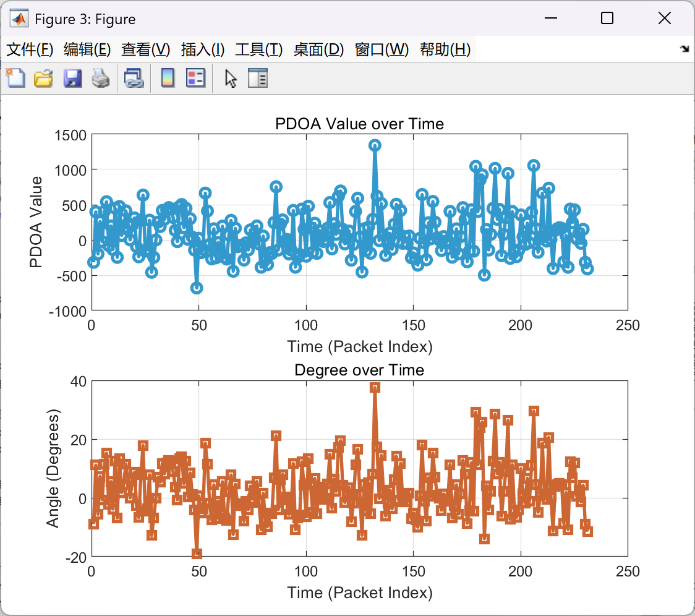Image resolution: width=695 pixels, height=616 pixels.
Task: Click the 'PDOA Value' y-axis label
Action: [x=36, y=222]
